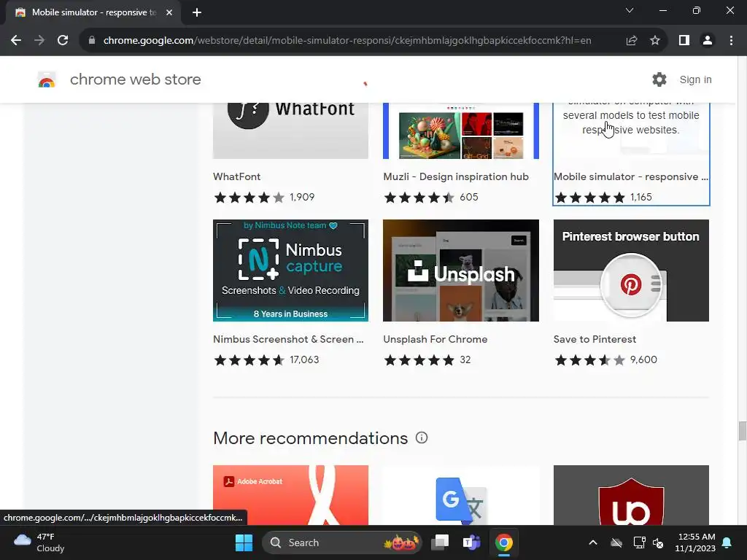Click the page vertical scrollbar thumb

(x=742, y=431)
